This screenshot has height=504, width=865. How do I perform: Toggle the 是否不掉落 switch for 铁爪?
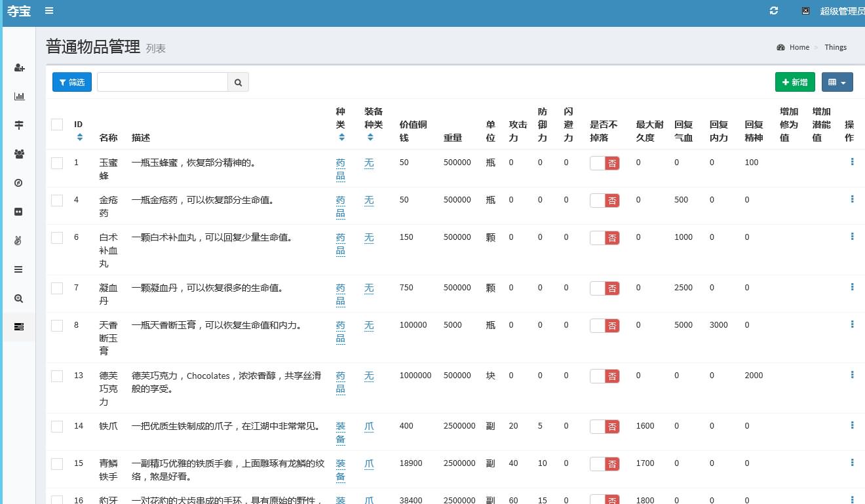click(x=604, y=427)
